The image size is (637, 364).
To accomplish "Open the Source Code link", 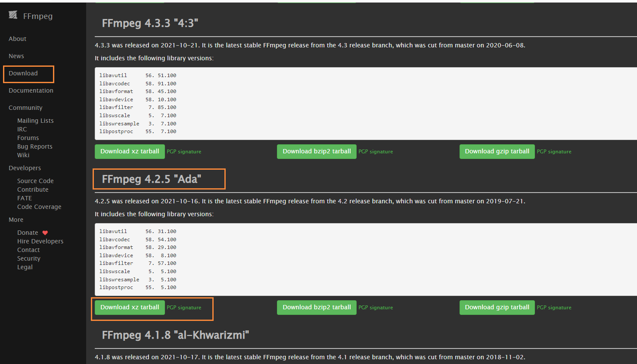I will coord(35,181).
